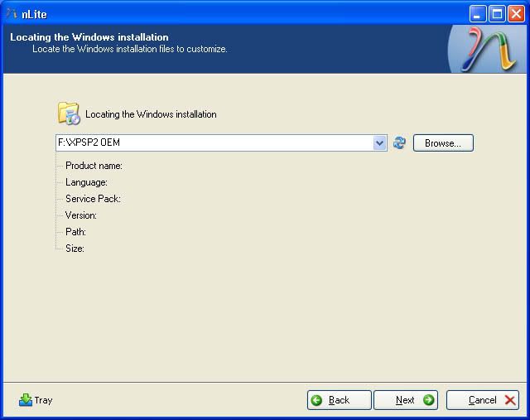Select the Path: row
This screenshot has height=420, width=530.
(x=75, y=232)
